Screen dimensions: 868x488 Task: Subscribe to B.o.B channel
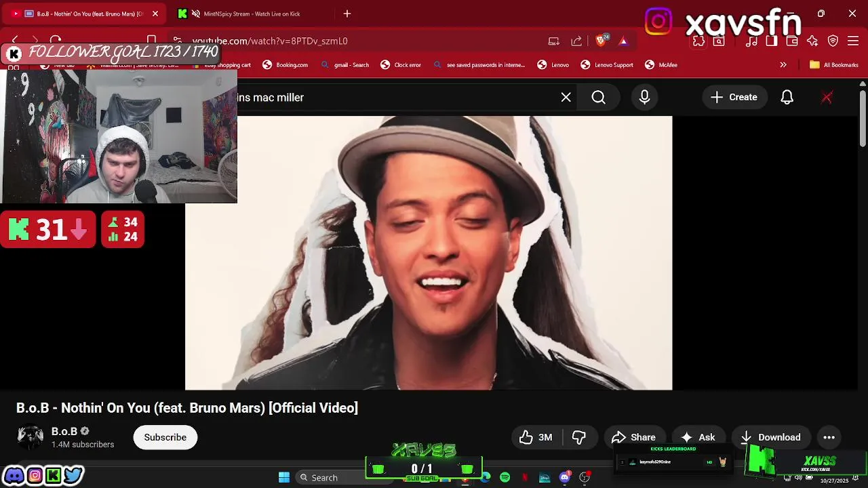(x=165, y=437)
